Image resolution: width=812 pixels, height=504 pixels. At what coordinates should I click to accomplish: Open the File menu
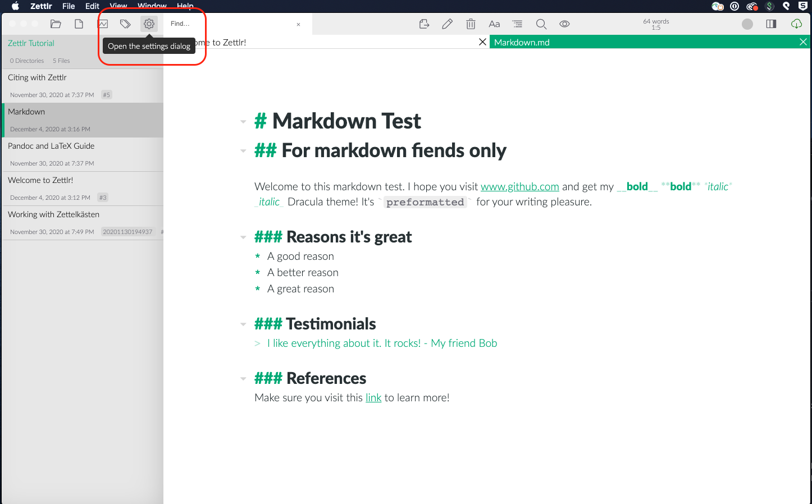pos(69,6)
